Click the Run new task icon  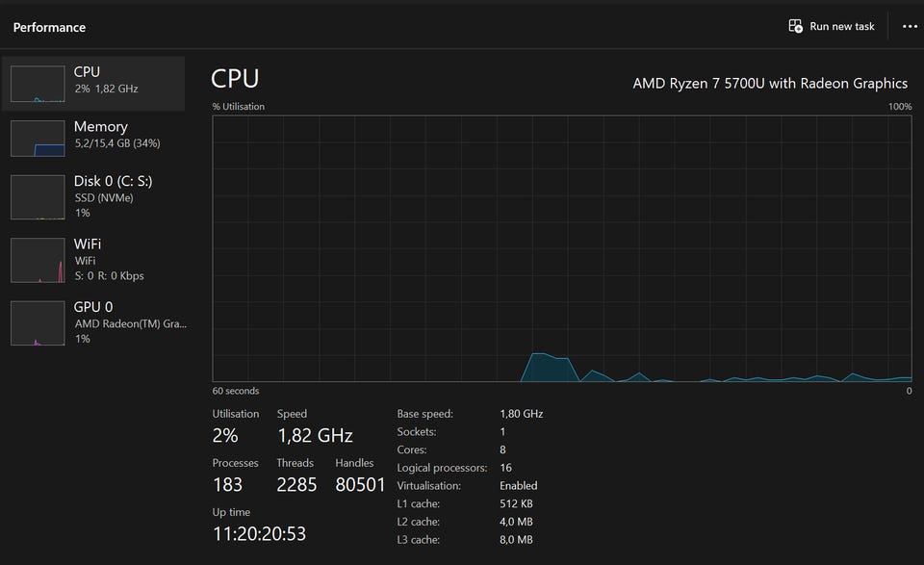pyautogui.click(x=796, y=27)
